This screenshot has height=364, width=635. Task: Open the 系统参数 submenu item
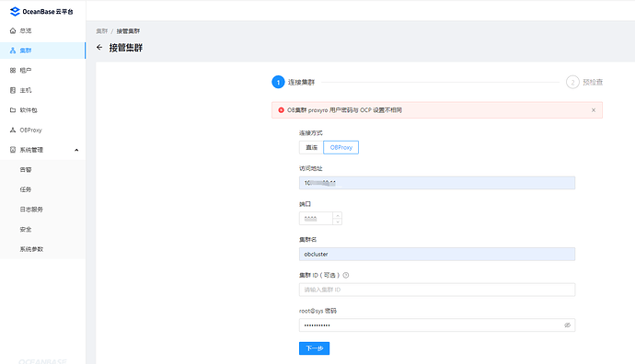[x=31, y=249]
